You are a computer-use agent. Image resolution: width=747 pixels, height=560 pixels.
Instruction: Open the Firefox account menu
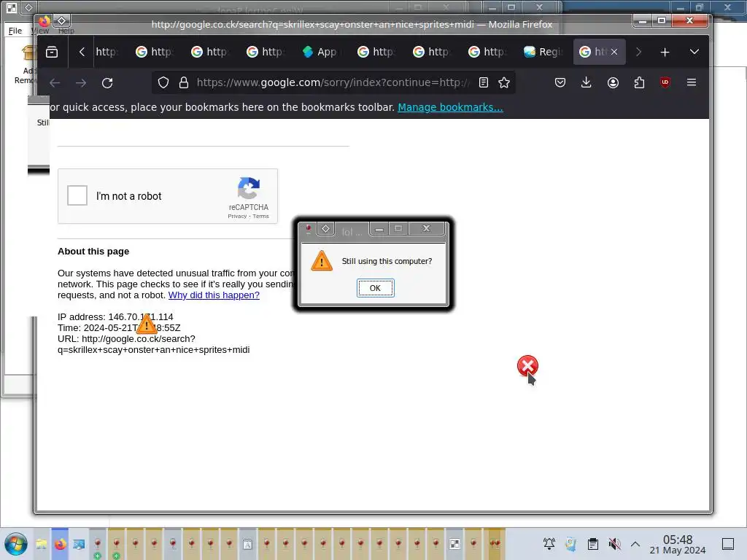point(613,83)
